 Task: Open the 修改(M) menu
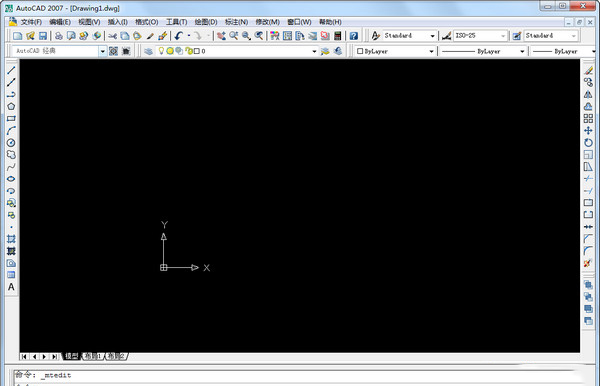[x=267, y=22]
